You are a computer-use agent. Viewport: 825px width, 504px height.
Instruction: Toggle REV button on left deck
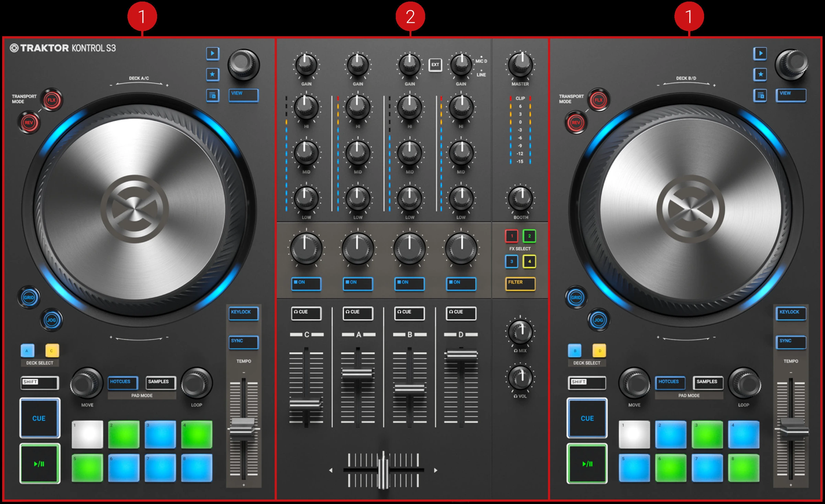tap(29, 123)
